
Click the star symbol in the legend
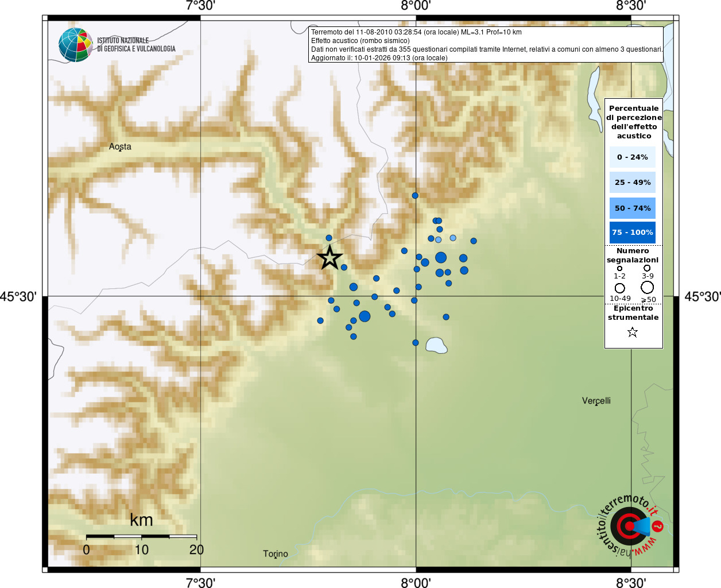click(633, 332)
